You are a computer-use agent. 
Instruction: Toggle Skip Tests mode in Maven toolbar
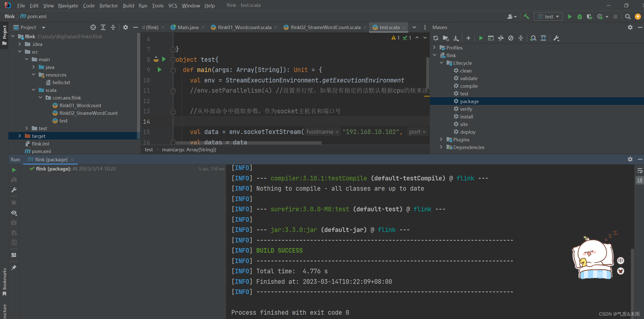tap(511, 38)
